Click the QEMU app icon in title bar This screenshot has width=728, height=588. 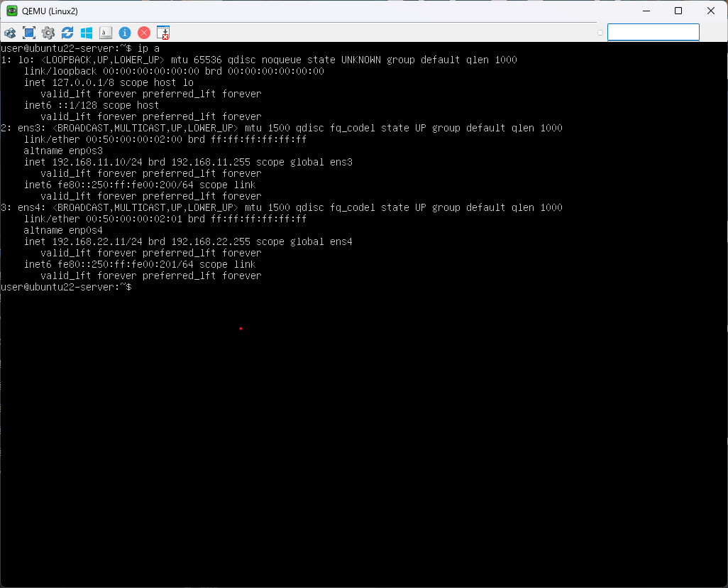click(x=12, y=11)
